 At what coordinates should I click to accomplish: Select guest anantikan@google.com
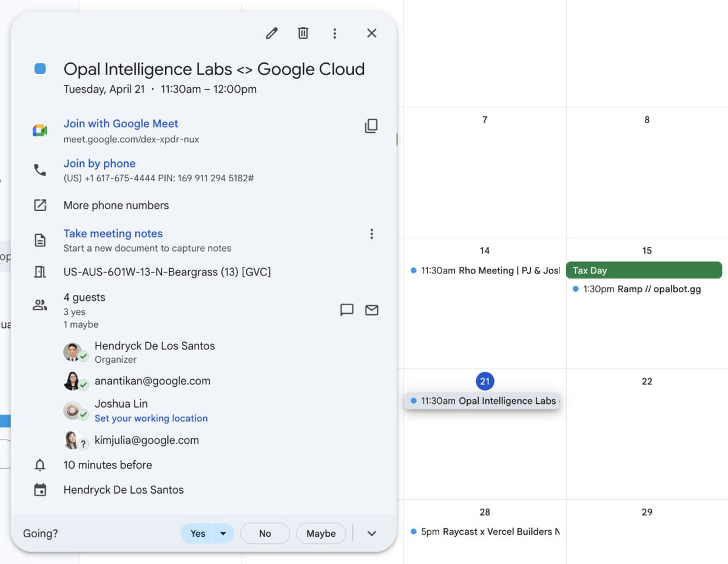tap(152, 381)
